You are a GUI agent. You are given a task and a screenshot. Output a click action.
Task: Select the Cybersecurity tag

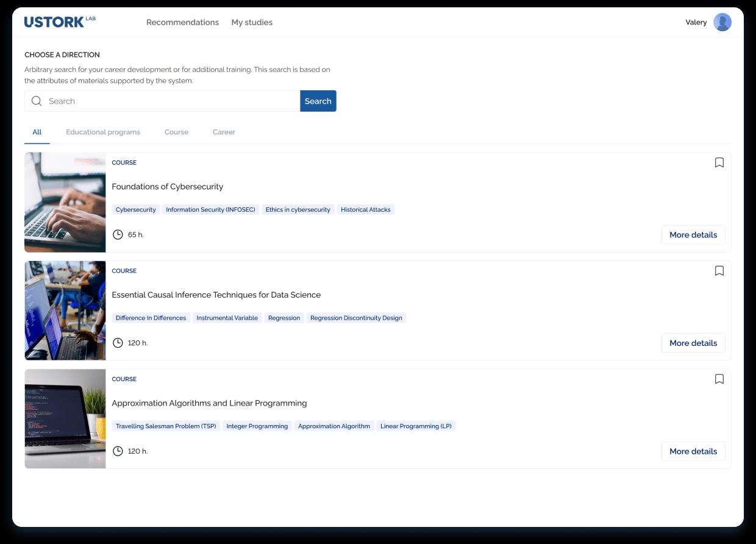coord(136,210)
